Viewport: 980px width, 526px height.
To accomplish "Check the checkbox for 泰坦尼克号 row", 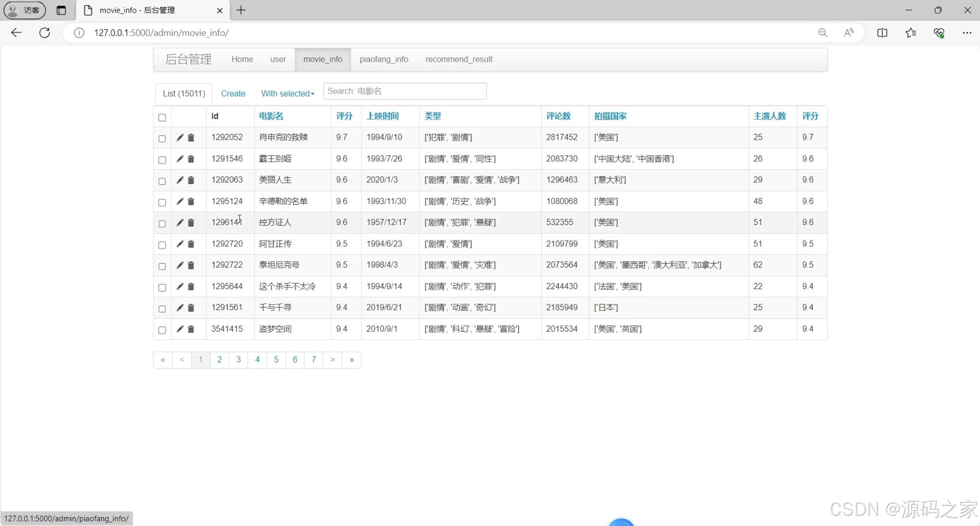I will click(x=162, y=266).
